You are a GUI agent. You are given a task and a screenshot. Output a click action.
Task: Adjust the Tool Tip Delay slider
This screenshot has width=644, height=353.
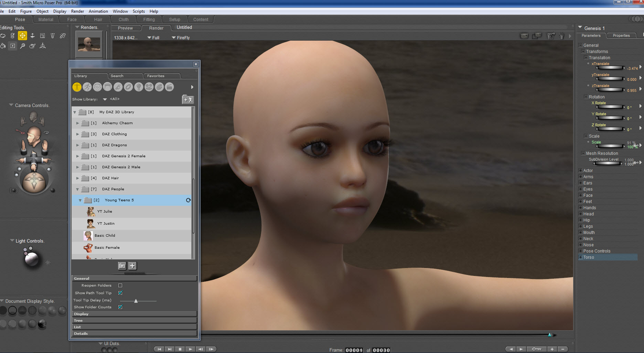[x=136, y=301]
